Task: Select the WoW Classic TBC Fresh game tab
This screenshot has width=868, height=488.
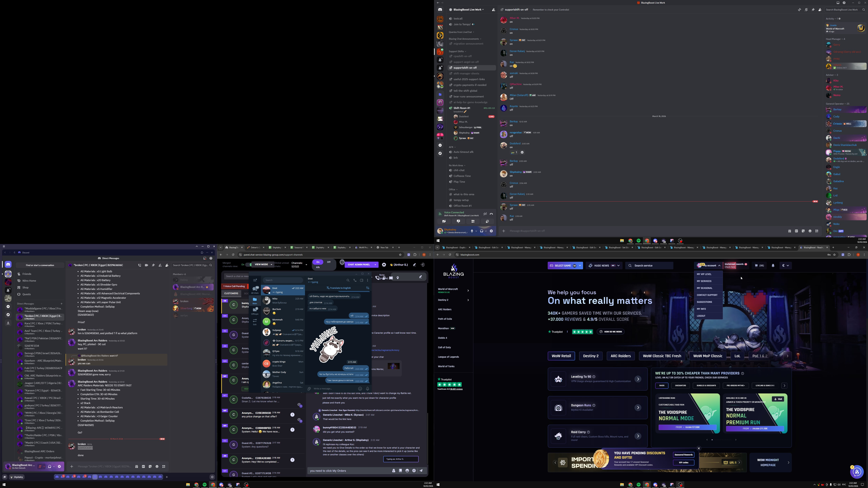Action: (x=662, y=356)
